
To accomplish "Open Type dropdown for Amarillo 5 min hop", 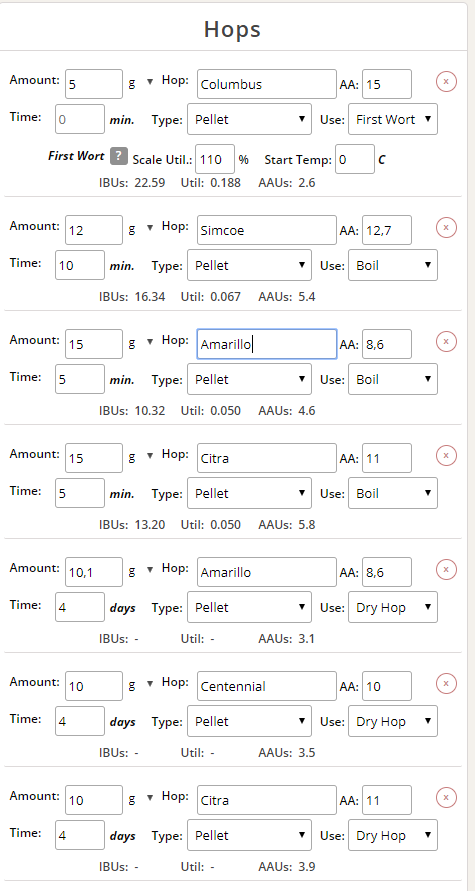I will [x=249, y=379].
